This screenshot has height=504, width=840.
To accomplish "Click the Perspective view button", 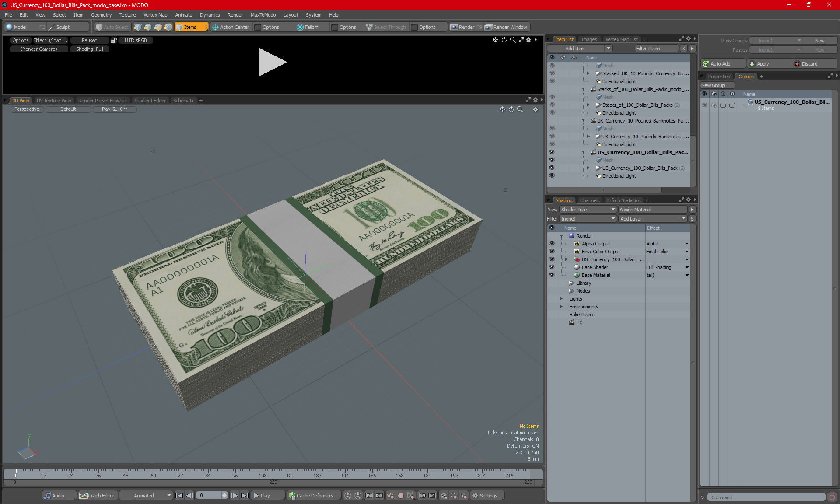I will point(27,109).
